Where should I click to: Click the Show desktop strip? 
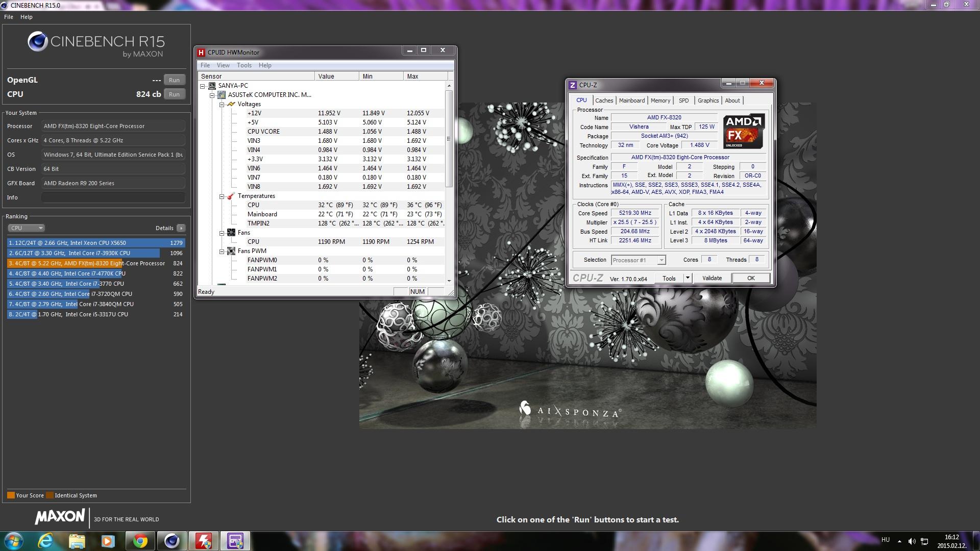click(976, 541)
